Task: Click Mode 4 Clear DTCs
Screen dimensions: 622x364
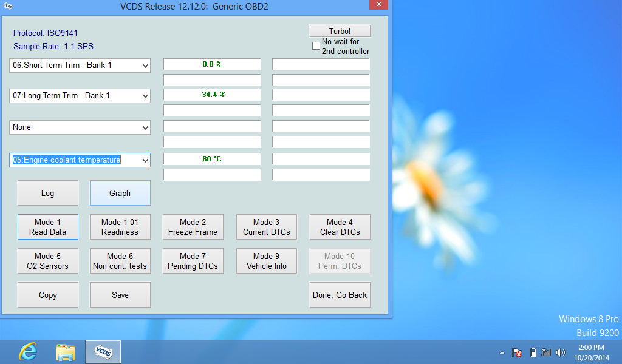Action: (x=340, y=227)
